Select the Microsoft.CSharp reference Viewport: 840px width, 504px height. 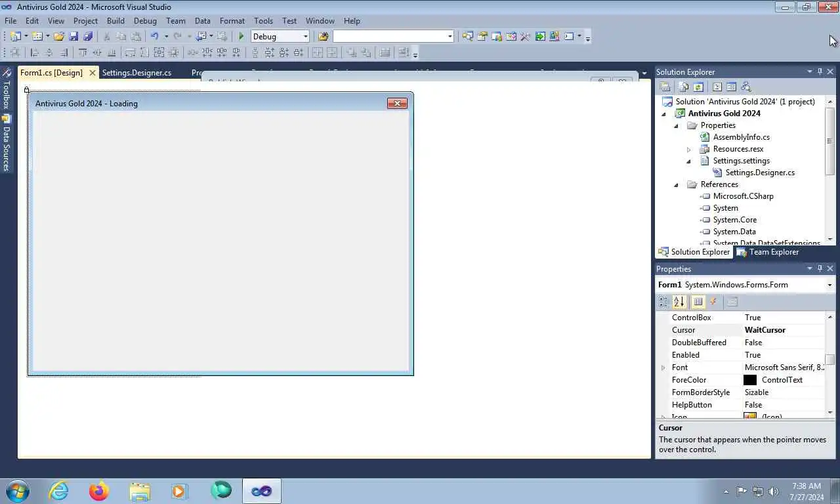[x=744, y=196]
